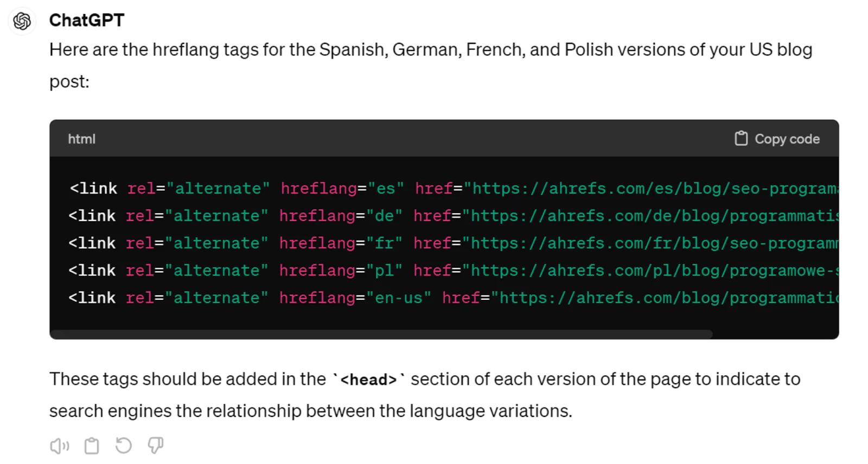
Task: Click the hreflang="es" attribute in the code
Action: (x=342, y=189)
